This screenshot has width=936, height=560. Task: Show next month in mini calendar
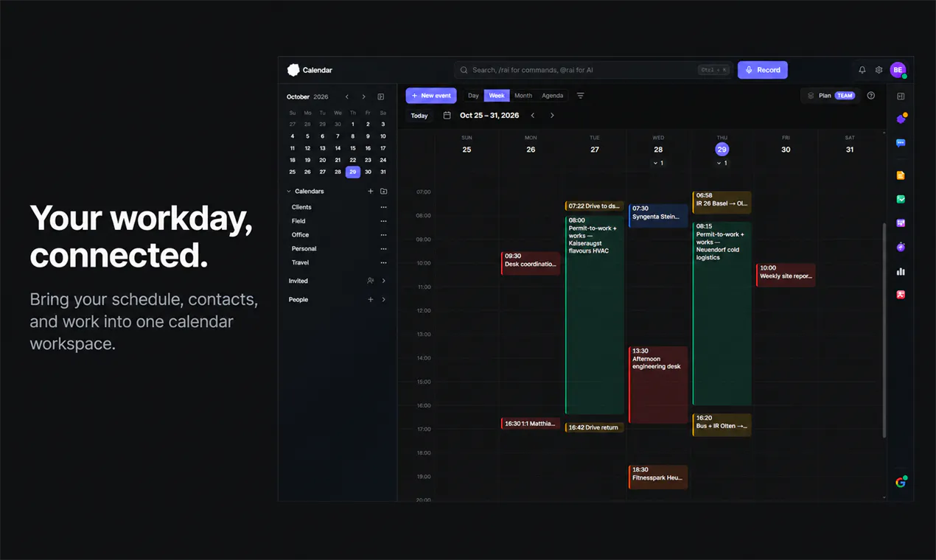363,97
